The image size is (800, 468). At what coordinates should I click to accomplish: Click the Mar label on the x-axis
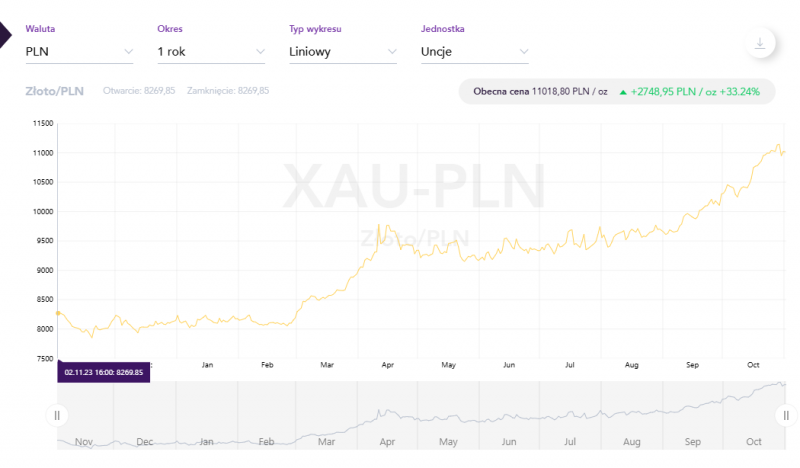tap(327, 365)
